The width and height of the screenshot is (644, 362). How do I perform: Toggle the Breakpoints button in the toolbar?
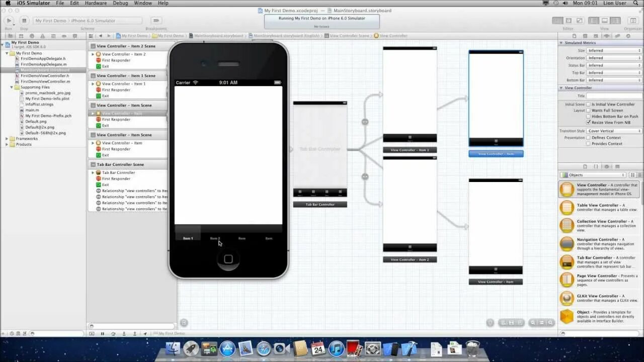coord(156,21)
